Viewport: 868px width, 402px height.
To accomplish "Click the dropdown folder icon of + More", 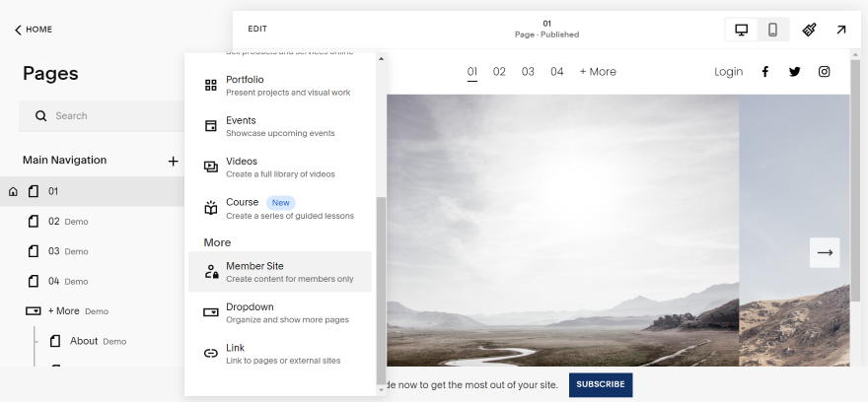I will pyautogui.click(x=34, y=311).
